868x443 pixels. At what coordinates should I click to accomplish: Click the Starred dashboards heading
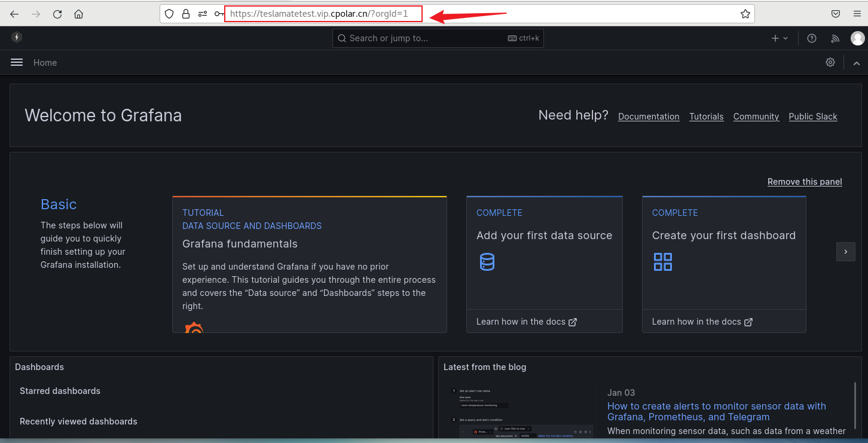click(60, 391)
